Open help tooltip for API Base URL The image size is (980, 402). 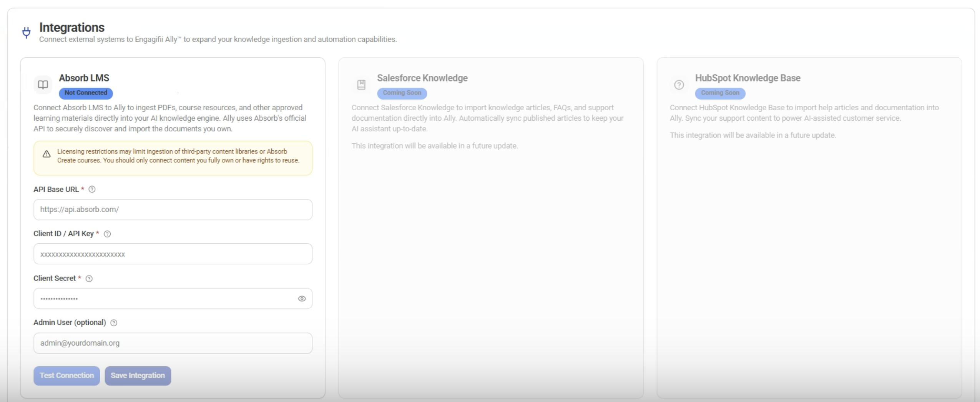[92, 189]
